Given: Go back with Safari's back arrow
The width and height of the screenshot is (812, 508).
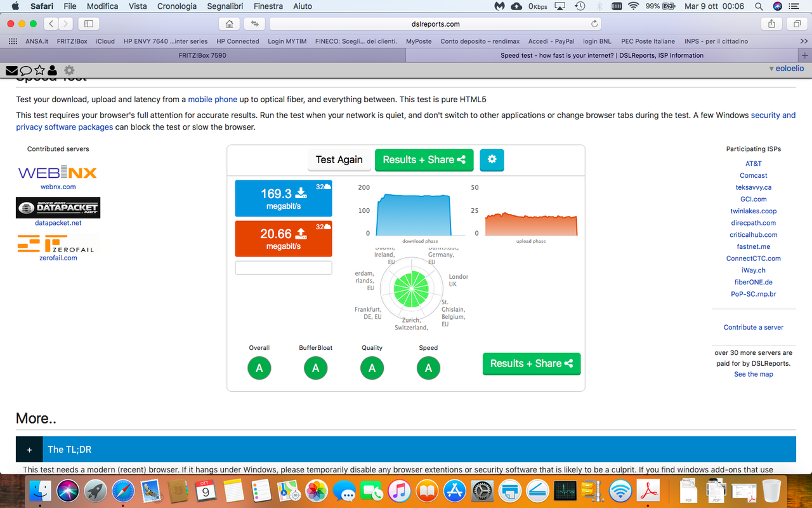Looking at the screenshot, I should coord(51,23).
